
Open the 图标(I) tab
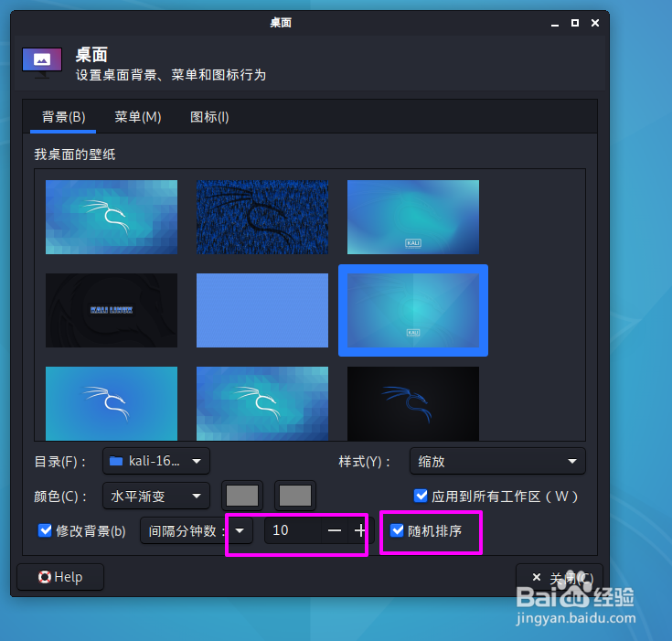pyautogui.click(x=209, y=117)
